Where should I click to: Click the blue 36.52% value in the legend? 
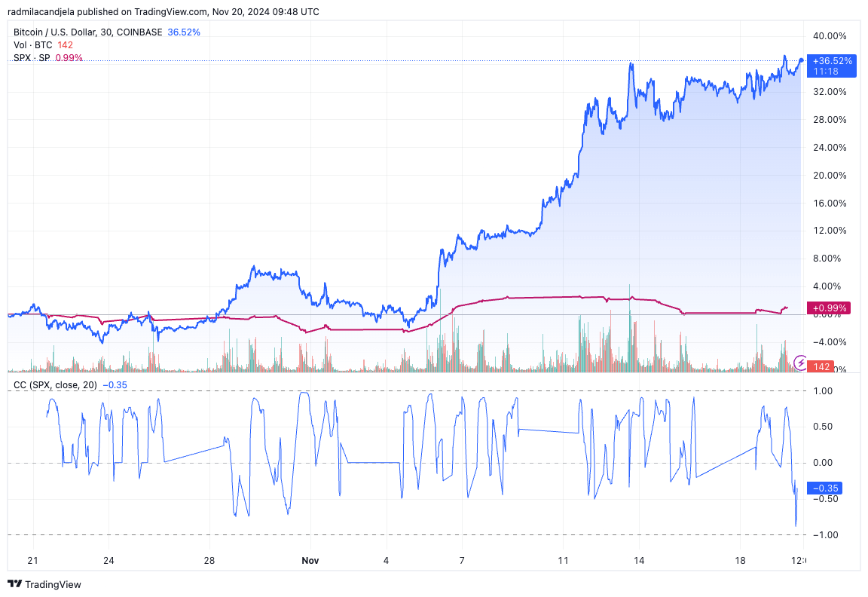184,32
